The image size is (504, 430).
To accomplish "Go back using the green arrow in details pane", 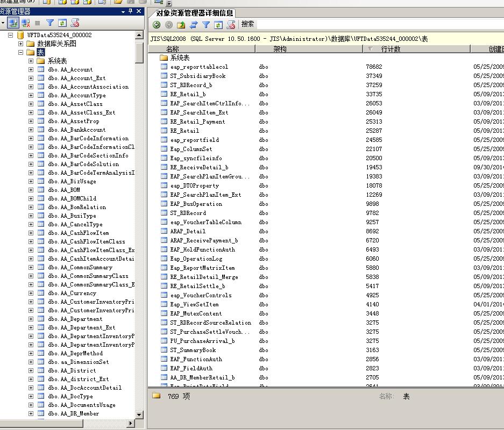I will (157, 25).
